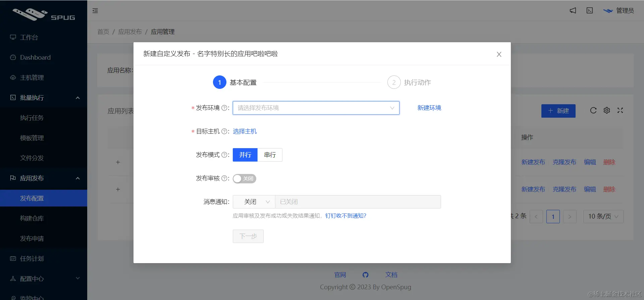
Task: Open the 管理员 user menu
Action: [x=619, y=11]
